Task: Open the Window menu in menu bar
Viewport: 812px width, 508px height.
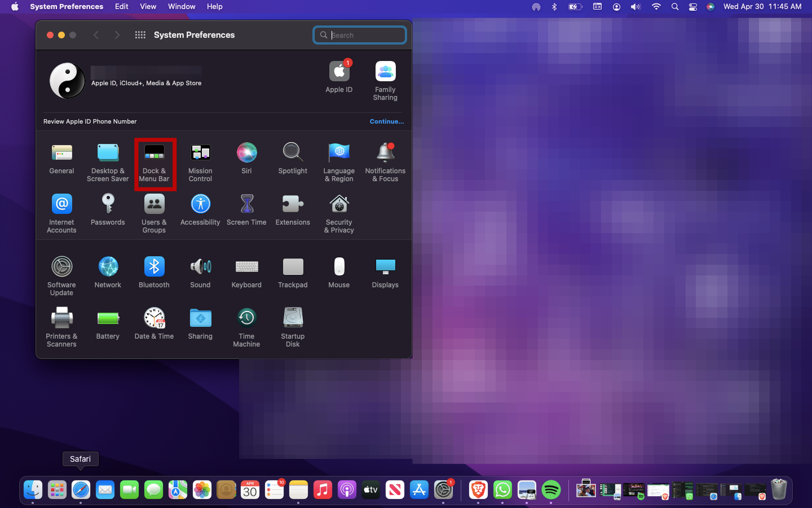Action: (x=182, y=7)
